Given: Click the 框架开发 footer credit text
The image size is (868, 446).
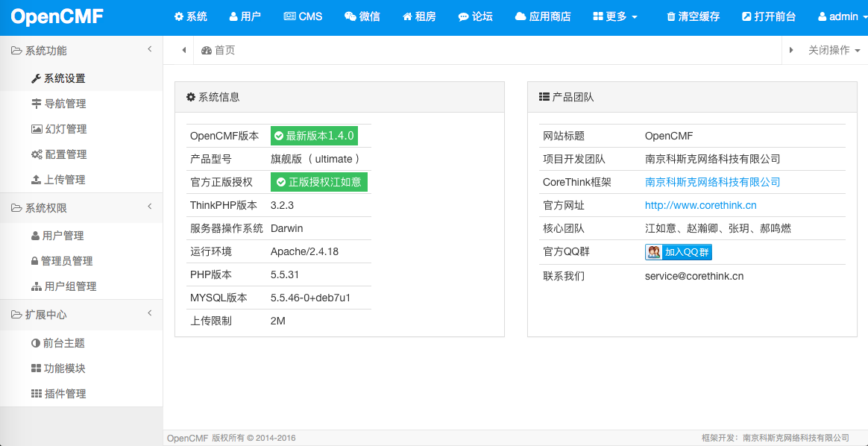Looking at the screenshot, I should (775, 439).
